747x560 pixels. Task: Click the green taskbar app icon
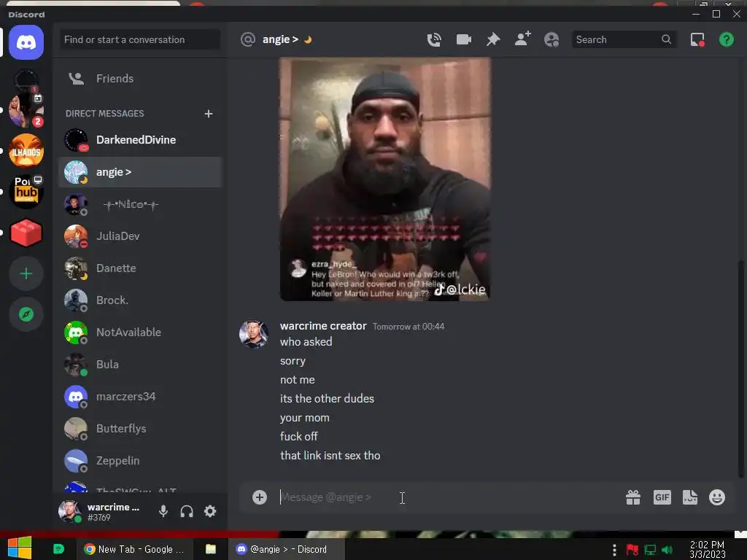click(58, 549)
